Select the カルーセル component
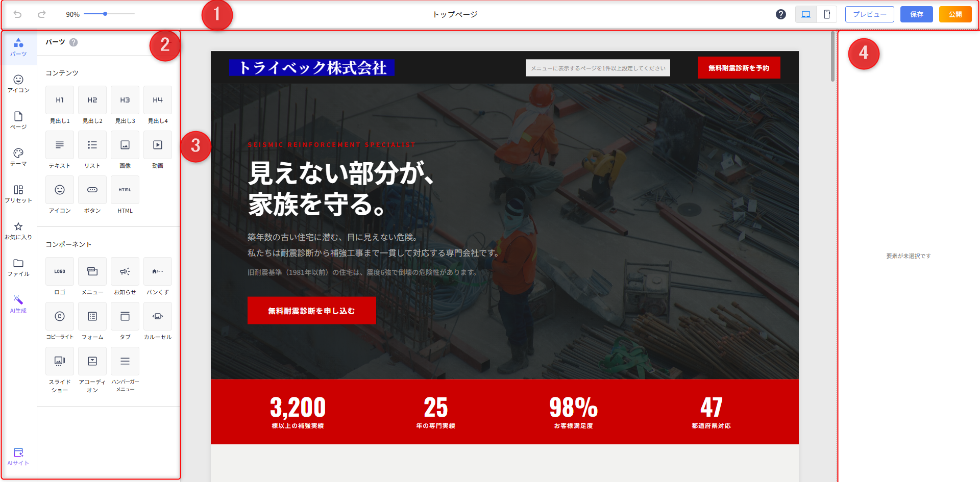The image size is (980, 482). tap(158, 317)
